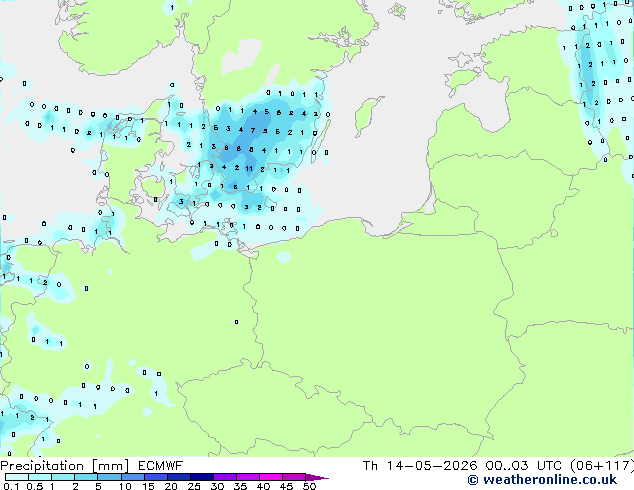Click the '15' legend scale label
Screen dimensions: 634x490
(148, 486)
